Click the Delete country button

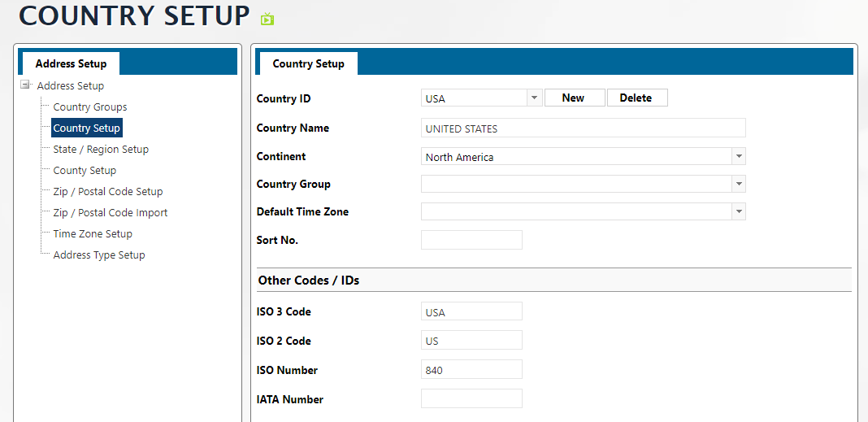636,98
